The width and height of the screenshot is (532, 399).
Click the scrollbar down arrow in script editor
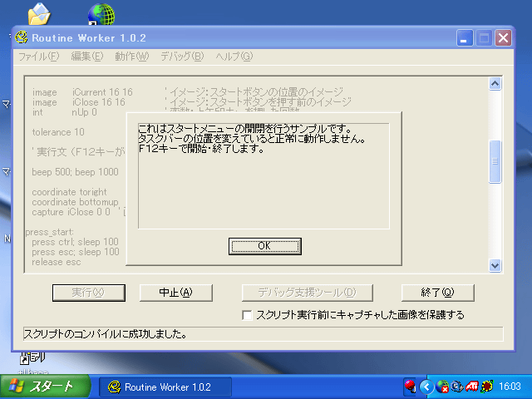[x=495, y=265]
